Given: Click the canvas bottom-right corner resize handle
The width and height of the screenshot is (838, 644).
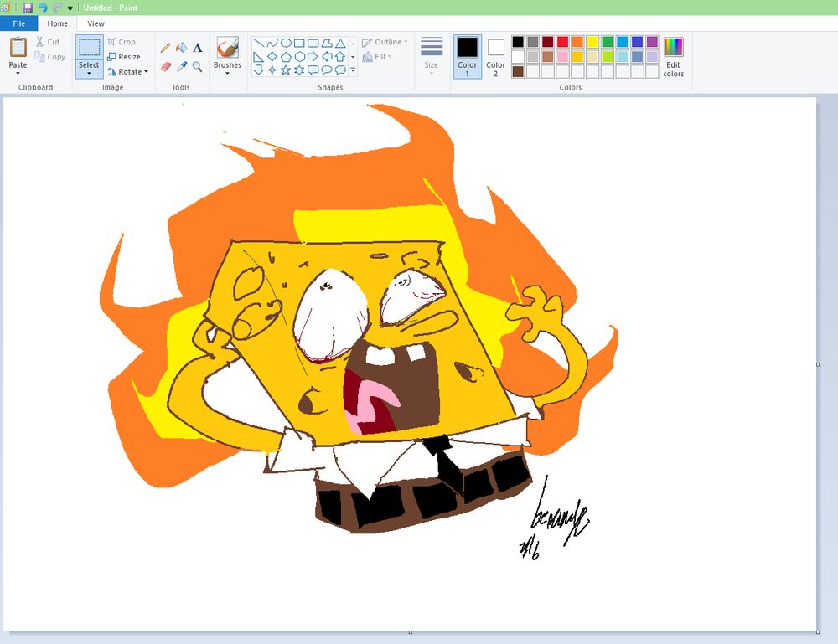Looking at the screenshot, I should 818,632.
